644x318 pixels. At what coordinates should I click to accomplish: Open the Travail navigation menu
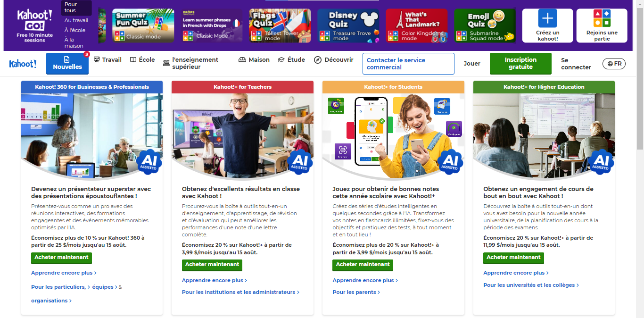tap(107, 60)
